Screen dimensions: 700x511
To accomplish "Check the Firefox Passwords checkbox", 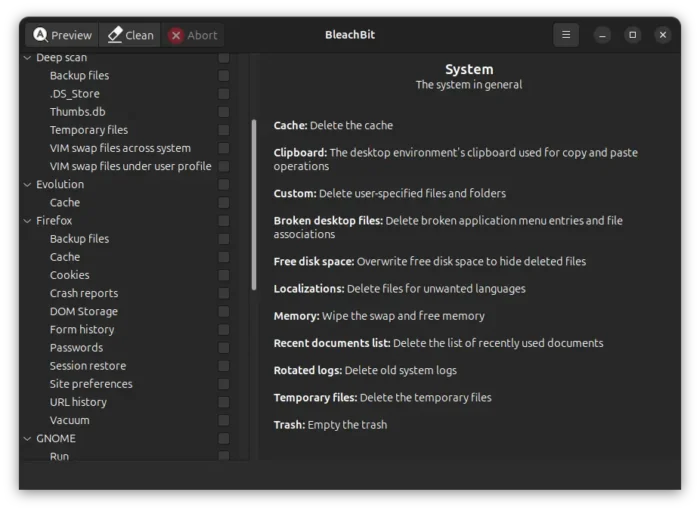I will (x=224, y=348).
